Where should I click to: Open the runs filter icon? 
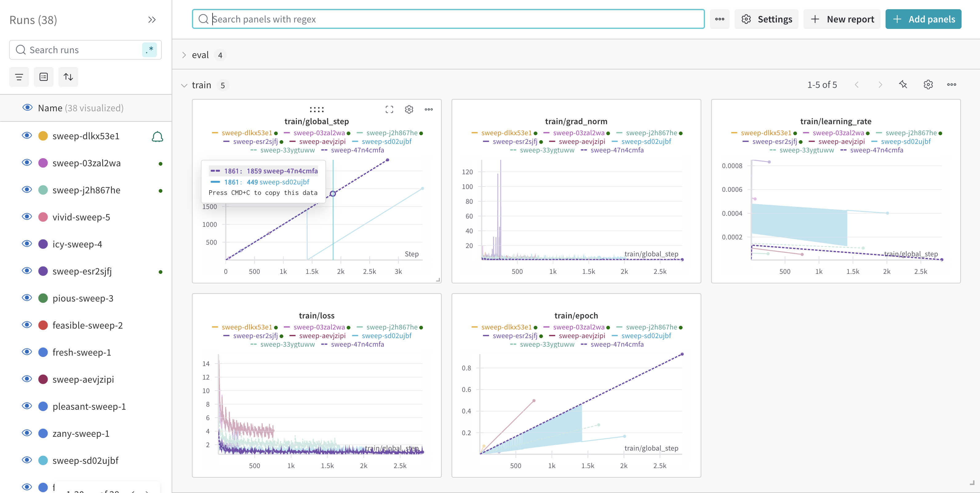pos(19,77)
